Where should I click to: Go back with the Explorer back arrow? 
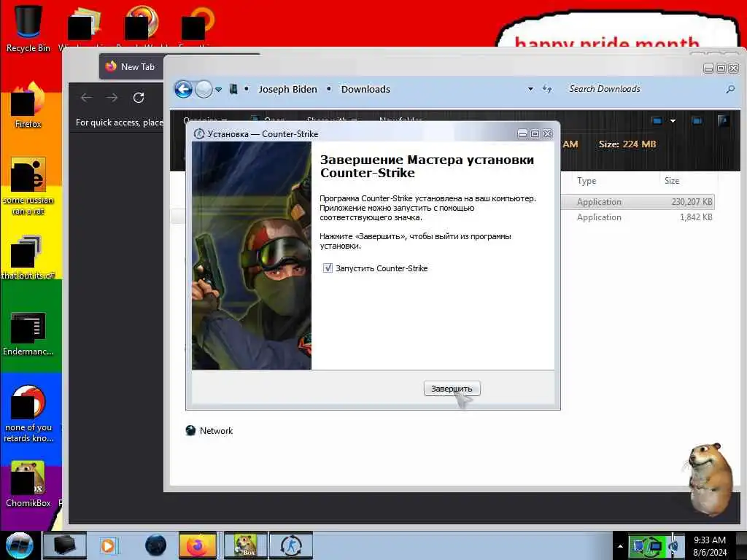[183, 89]
